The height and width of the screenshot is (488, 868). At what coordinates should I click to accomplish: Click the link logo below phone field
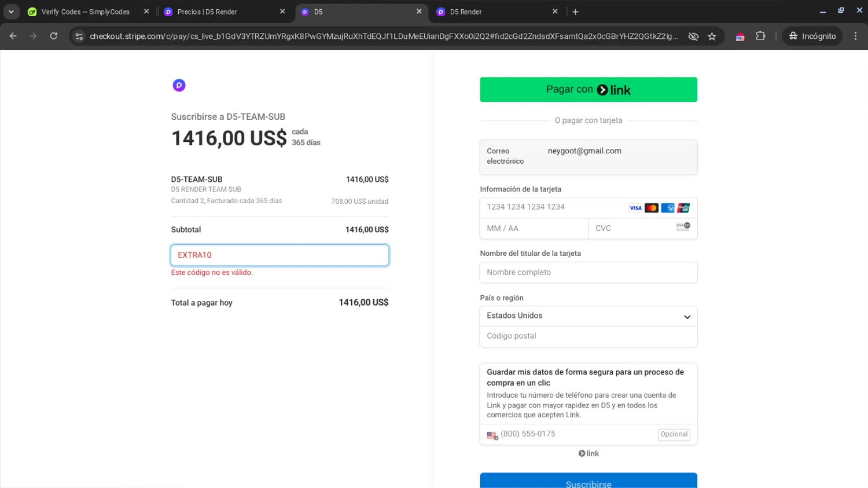pos(589,454)
